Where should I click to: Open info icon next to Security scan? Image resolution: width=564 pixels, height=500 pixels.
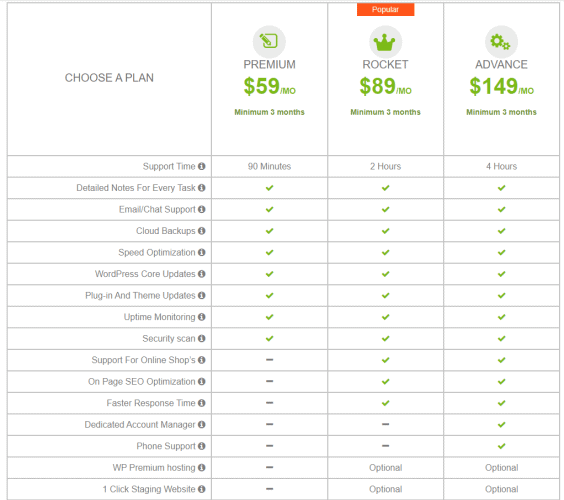pyautogui.click(x=202, y=338)
